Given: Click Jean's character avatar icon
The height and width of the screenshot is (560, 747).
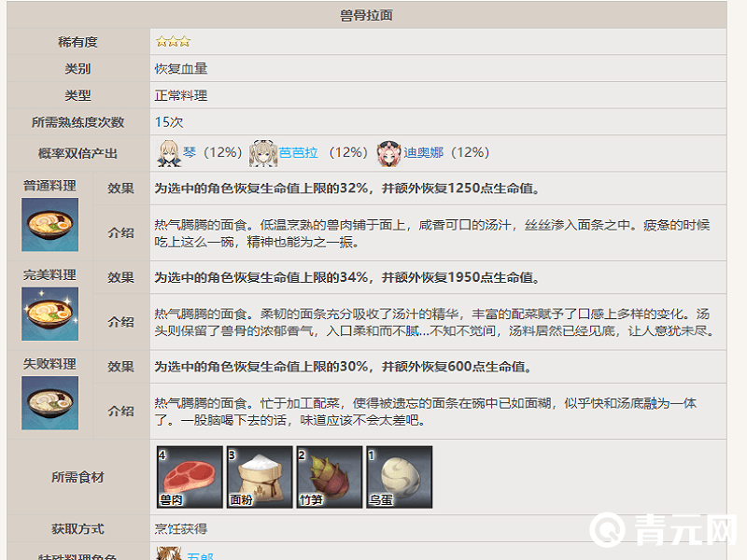Looking at the screenshot, I should pos(169,153).
